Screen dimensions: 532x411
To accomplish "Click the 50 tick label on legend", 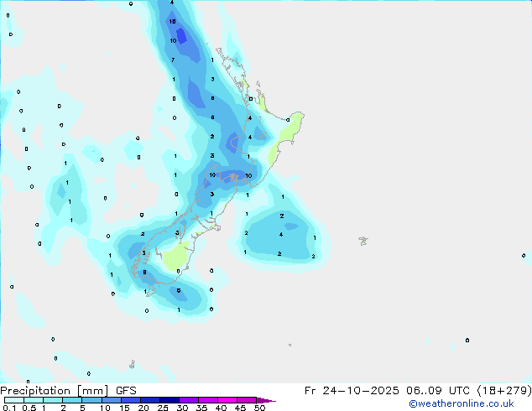I will 260,408.
